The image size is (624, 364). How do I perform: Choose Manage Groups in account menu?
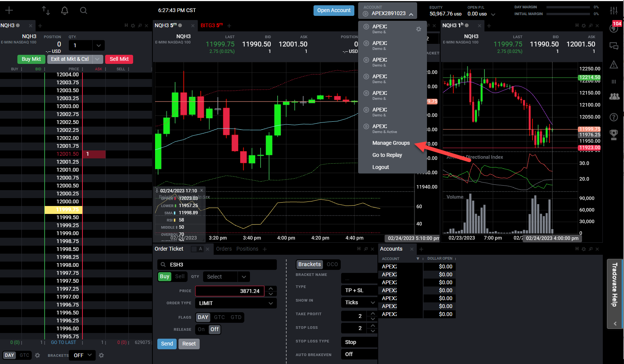(x=391, y=143)
